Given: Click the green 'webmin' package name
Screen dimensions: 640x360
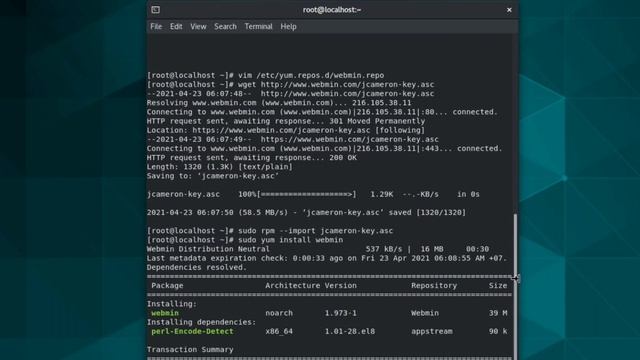Looking at the screenshot, I should (x=165, y=313).
